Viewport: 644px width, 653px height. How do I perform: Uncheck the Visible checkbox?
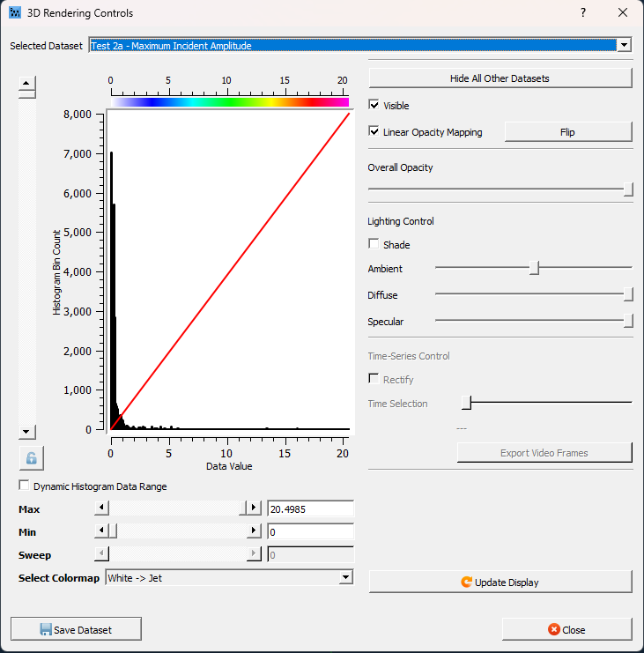point(374,106)
